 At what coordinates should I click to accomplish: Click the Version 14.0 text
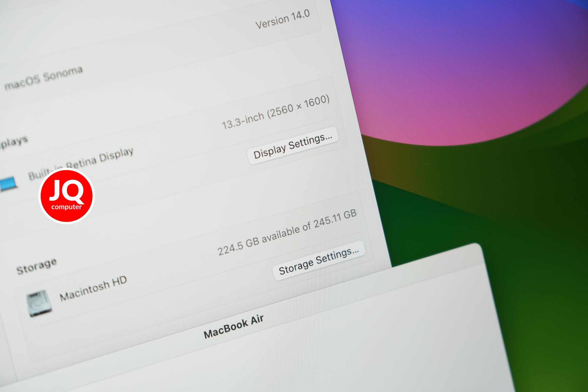point(283,19)
